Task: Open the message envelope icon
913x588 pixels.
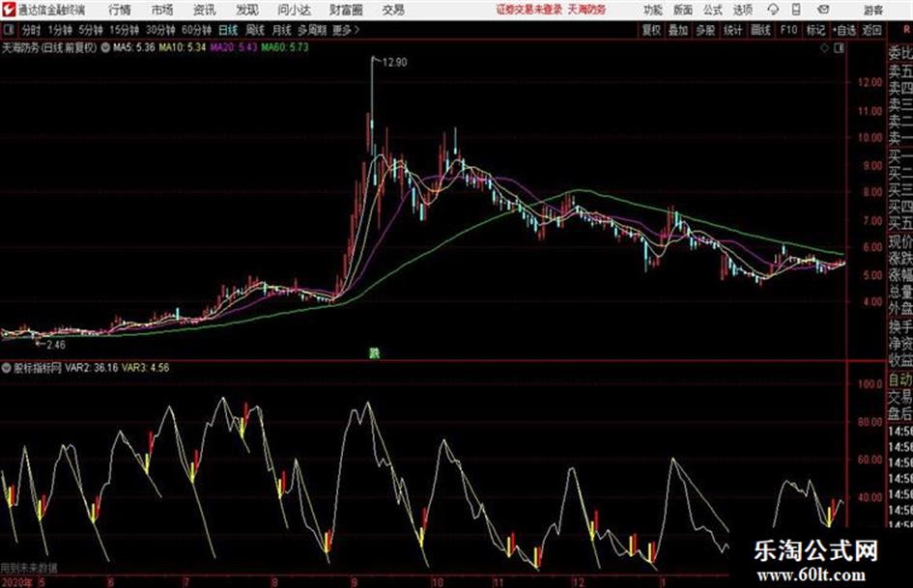Action: coord(823,10)
